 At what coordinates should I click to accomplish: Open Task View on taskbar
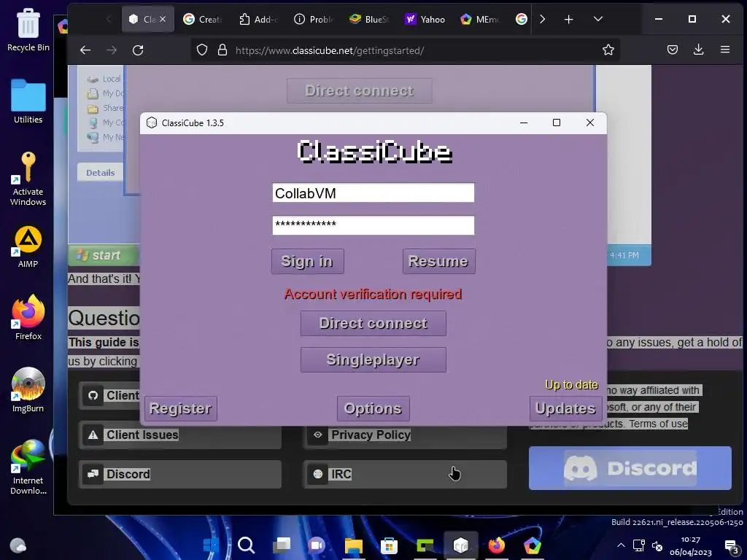282,545
